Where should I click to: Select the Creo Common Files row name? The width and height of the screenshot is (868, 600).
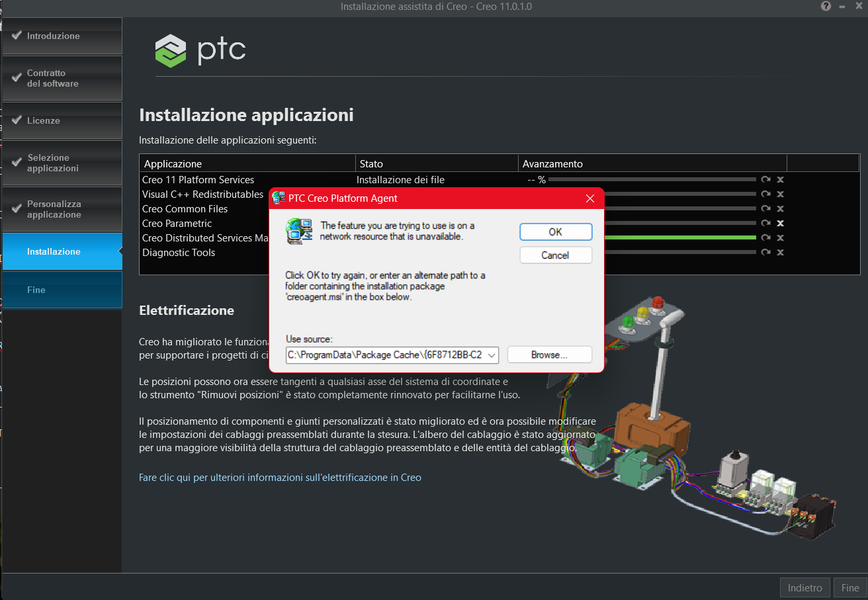click(185, 208)
